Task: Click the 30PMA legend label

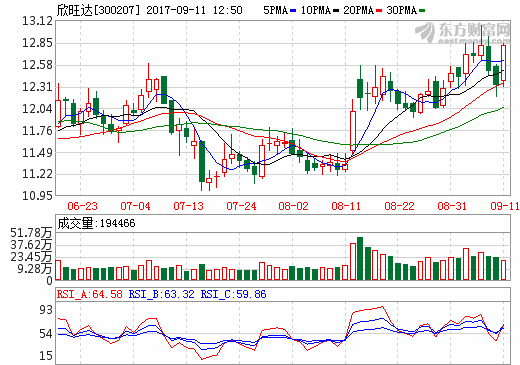Action: 402,10
